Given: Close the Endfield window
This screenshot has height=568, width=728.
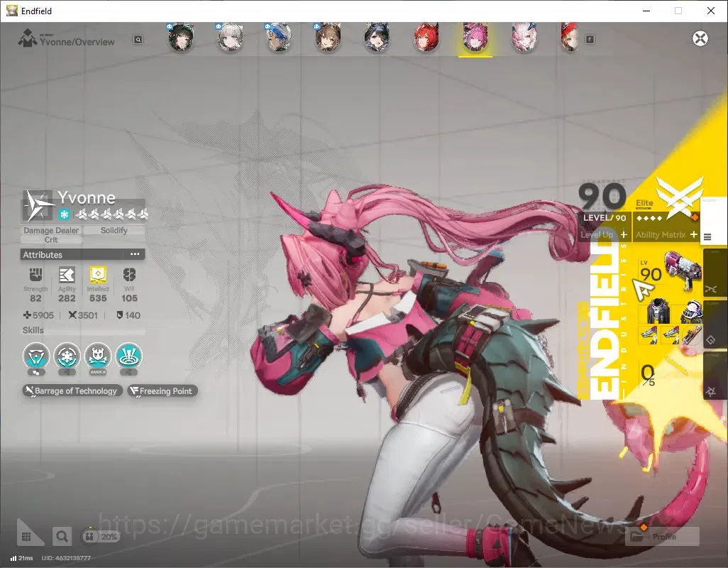Looking at the screenshot, I should coord(711,11).
